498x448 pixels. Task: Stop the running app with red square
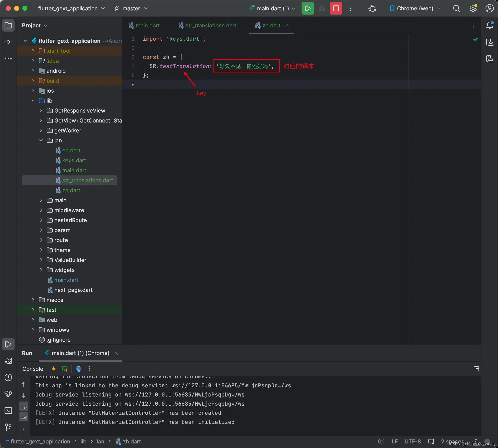(336, 9)
